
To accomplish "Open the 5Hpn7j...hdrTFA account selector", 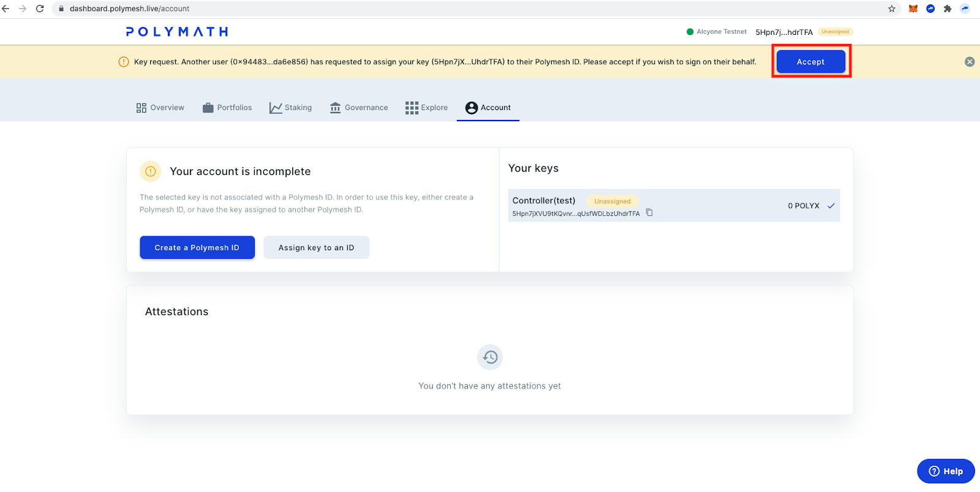I will 784,32.
